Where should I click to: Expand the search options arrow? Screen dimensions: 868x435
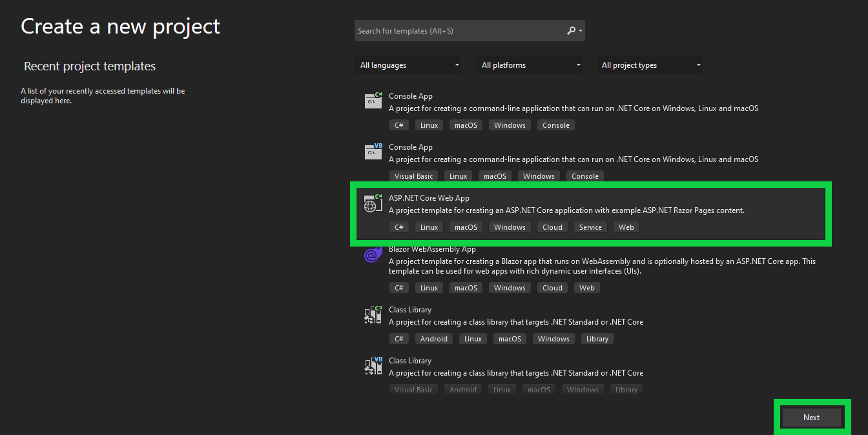click(581, 30)
